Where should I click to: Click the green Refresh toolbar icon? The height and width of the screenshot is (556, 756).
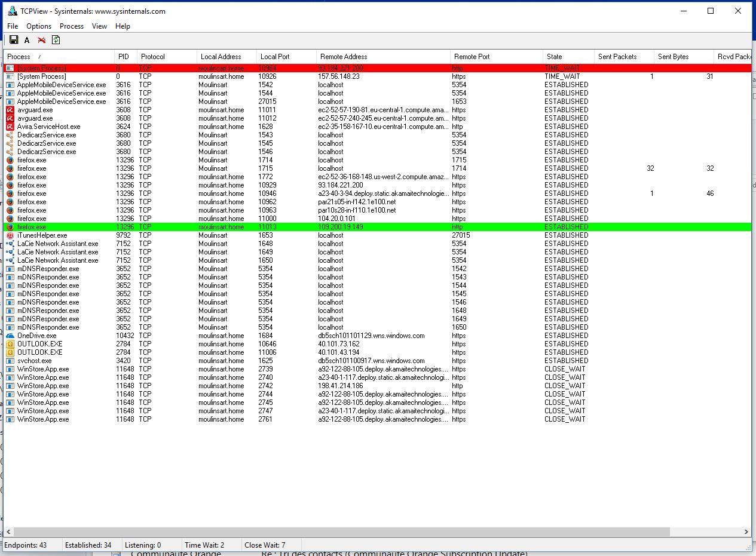56,40
